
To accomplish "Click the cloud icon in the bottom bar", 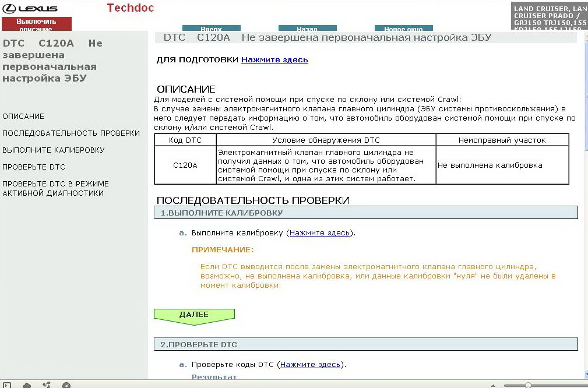I will (27, 385).
